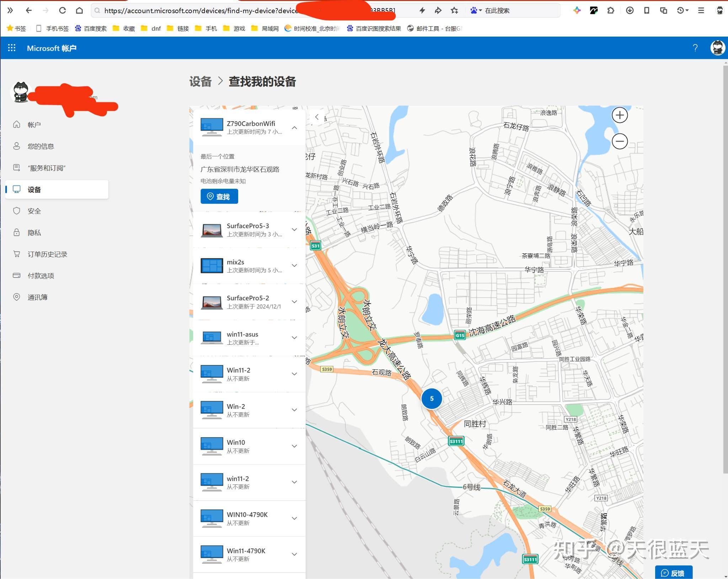
Task: Go to browser home page icon
Action: [x=79, y=11]
